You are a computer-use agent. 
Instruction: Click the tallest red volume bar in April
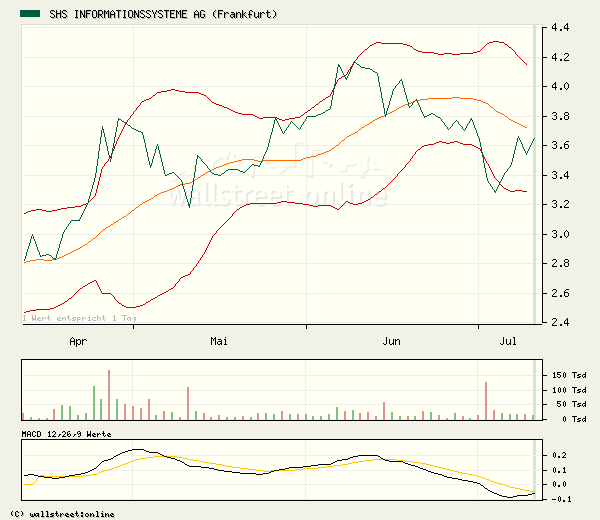(109, 395)
